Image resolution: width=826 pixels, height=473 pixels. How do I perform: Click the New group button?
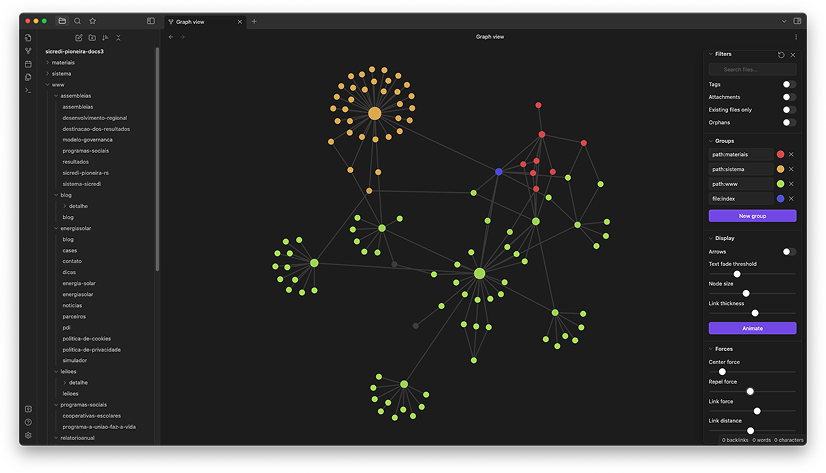coord(752,216)
